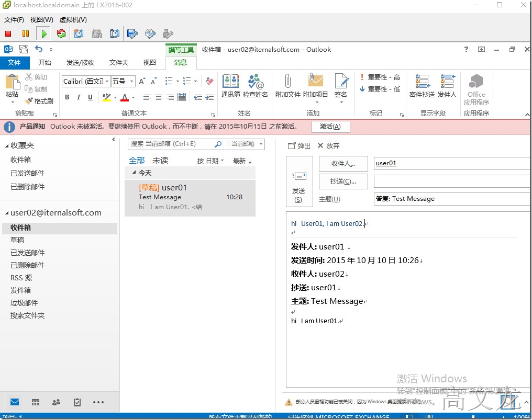Open the File (文件) backstage tab
Viewport: 532px width, 420px height.
pyautogui.click(x=15, y=63)
